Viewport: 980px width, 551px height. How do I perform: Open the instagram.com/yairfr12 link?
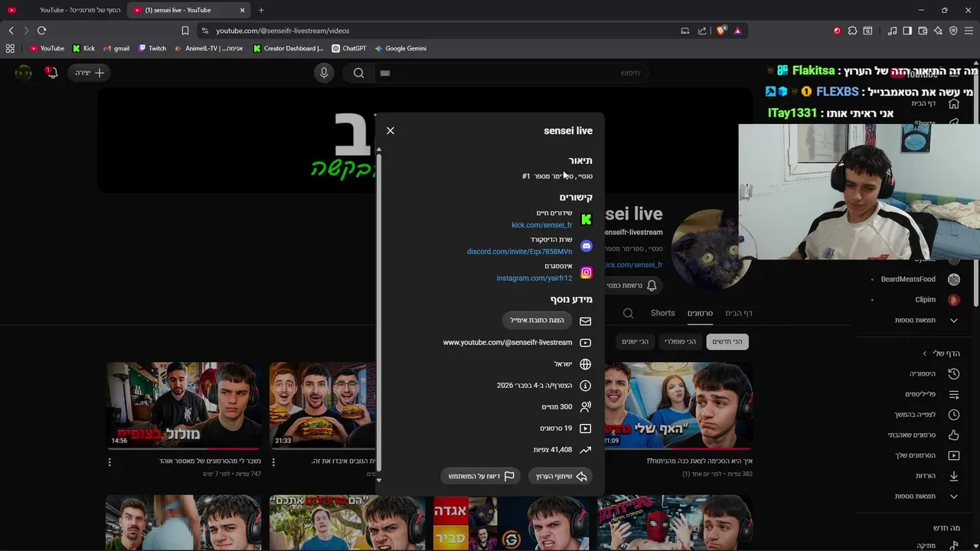click(x=534, y=279)
